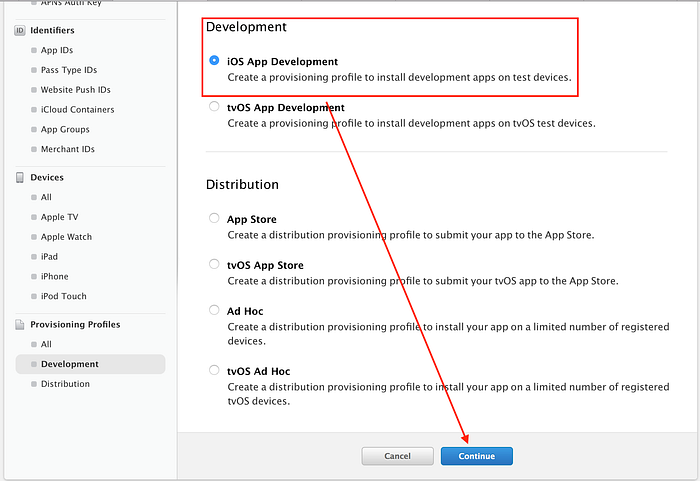Click the Identifiers section heading
The width and height of the screenshot is (700, 481).
click(52, 30)
